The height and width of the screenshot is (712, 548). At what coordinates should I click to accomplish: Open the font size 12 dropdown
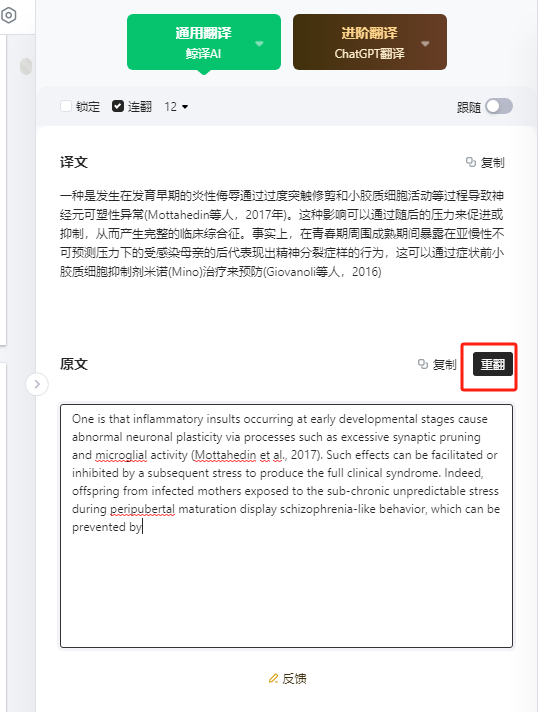[x=176, y=107]
